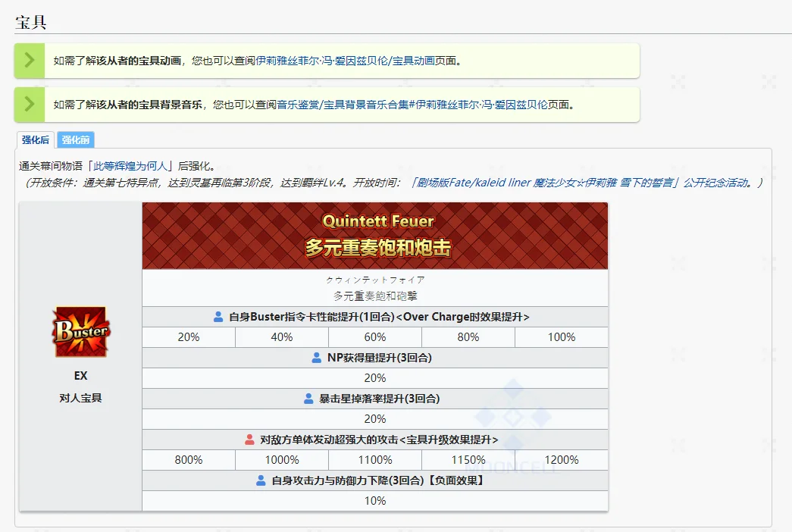Switch to the 强化前 tab
The height and width of the screenshot is (532, 792).
coord(76,140)
